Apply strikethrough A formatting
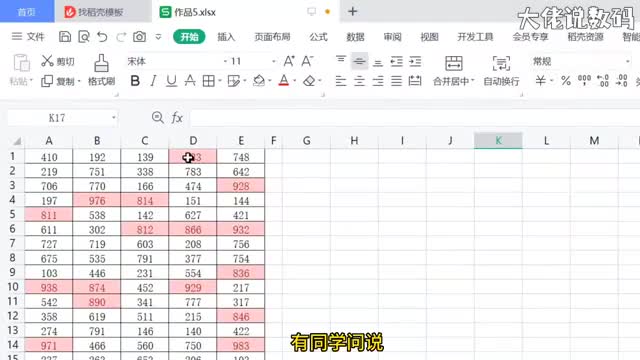The image size is (640, 360). pyautogui.click(x=190, y=81)
